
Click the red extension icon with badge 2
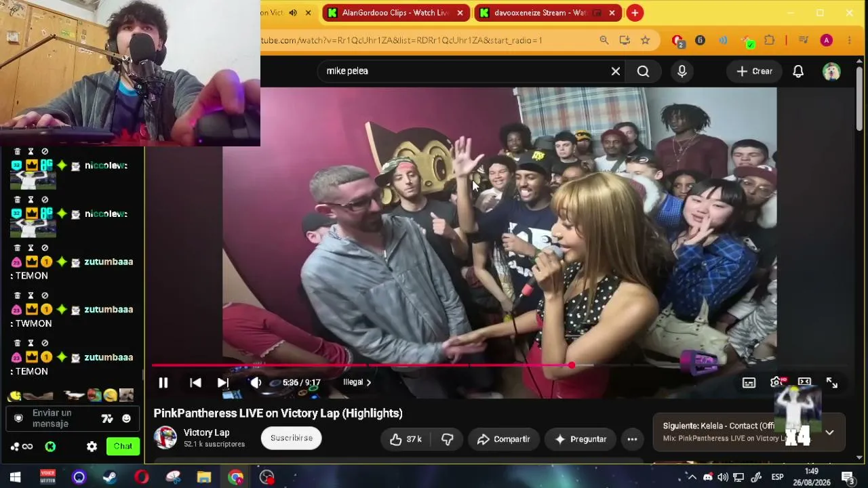point(677,41)
